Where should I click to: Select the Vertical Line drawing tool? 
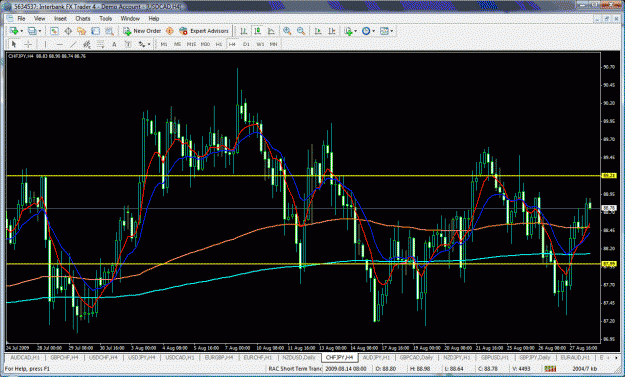pos(45,44)
